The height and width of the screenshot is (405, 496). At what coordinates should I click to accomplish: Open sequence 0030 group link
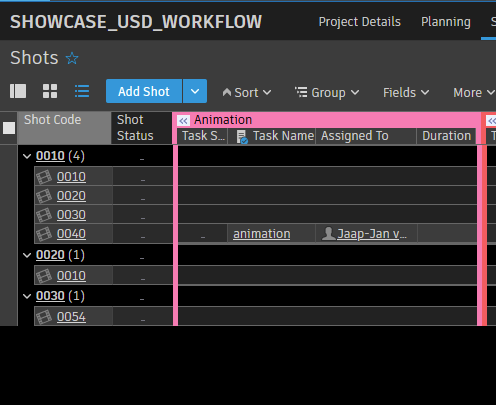[50, 296]
